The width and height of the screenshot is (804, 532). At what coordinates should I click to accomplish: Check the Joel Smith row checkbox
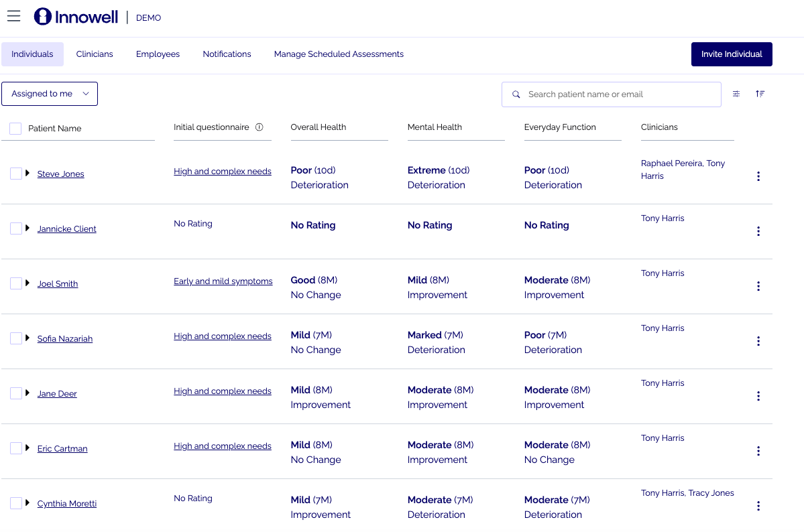(16, 283)
